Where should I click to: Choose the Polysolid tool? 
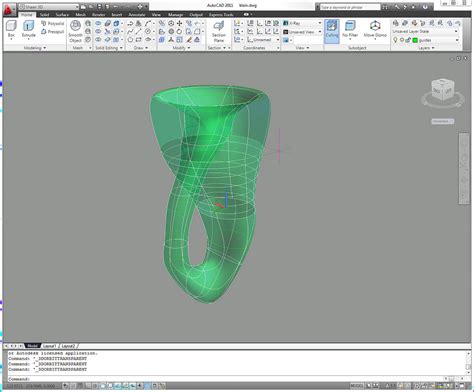[x=52, y=23]
